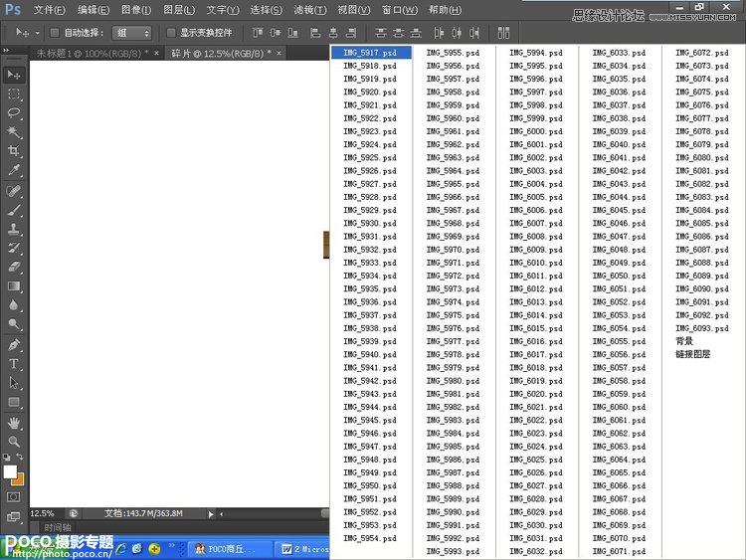The image size is (746, 560).
Task: Open the 图像(I) menu
Action: 136,10
